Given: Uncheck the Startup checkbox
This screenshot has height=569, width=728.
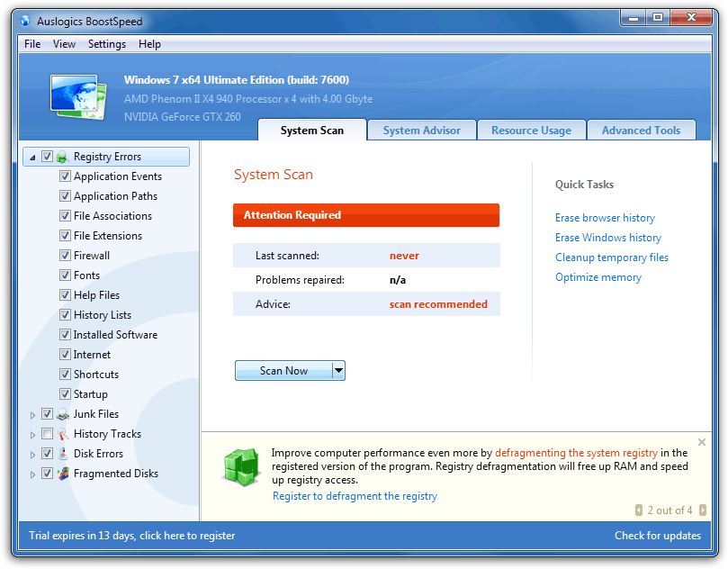Looking at the screenshot, I should pos(65,394).
